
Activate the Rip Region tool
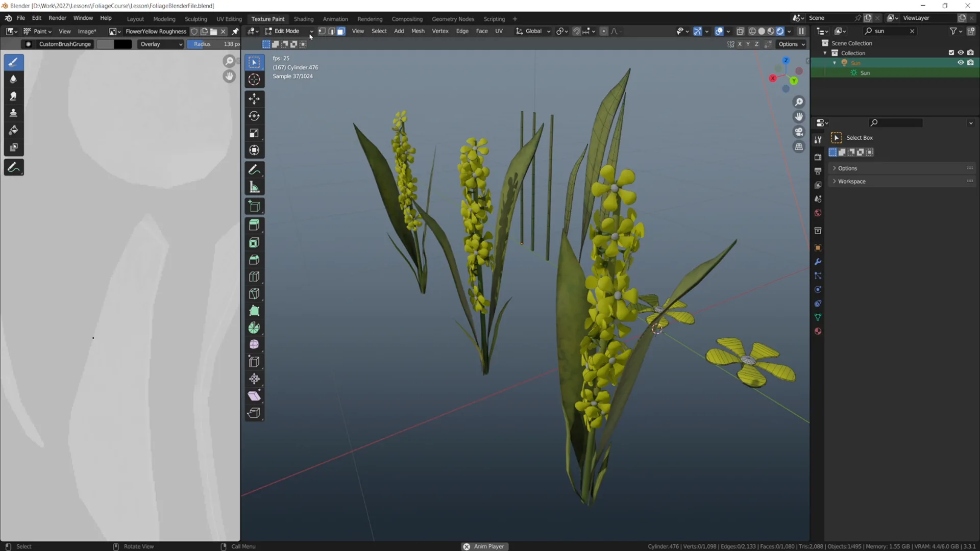point(254,413)
